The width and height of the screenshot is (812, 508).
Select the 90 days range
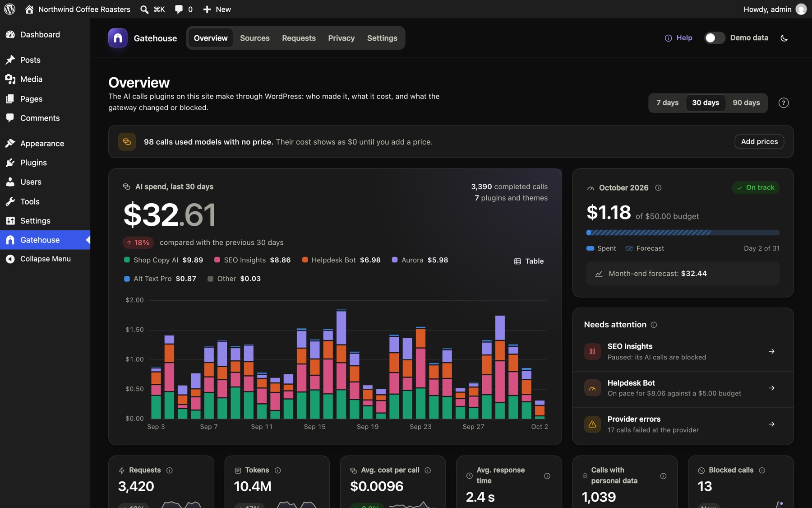coord(746,103)
